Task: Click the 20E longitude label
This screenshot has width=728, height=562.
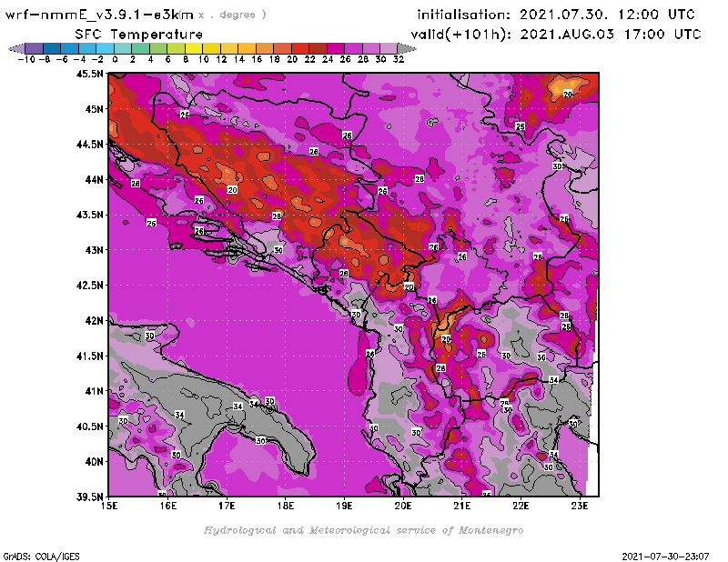Action: (403, 506)
